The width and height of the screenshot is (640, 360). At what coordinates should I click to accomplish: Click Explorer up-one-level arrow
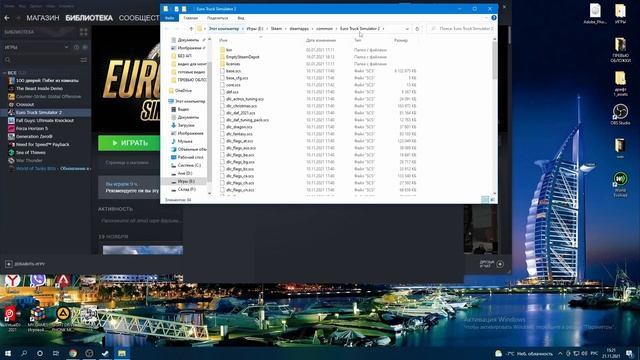click(191, 29)
